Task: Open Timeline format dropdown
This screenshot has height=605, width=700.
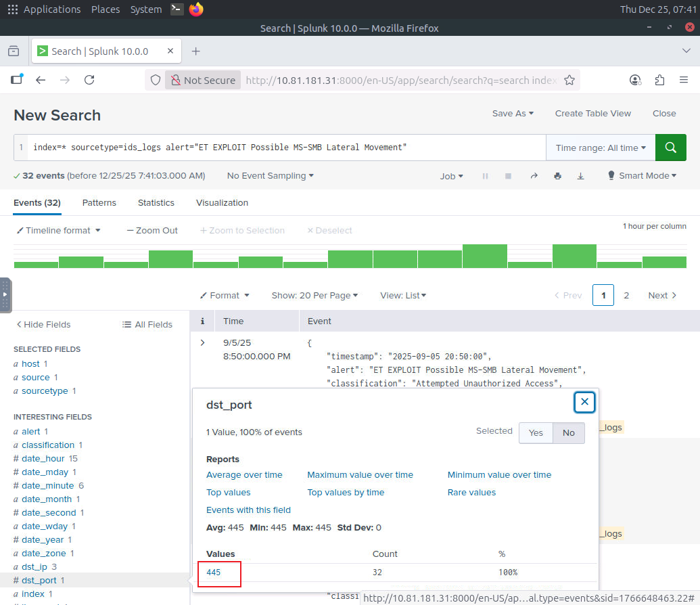Action: (58, 231)
